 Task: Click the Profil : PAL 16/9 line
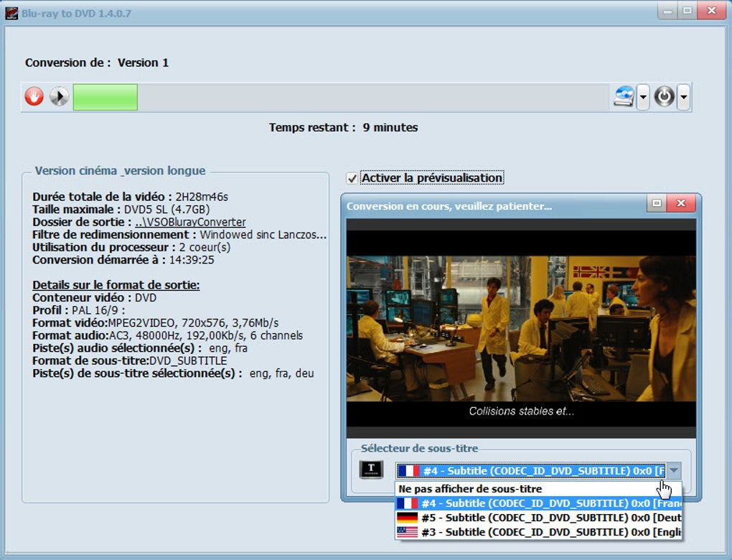78,311
